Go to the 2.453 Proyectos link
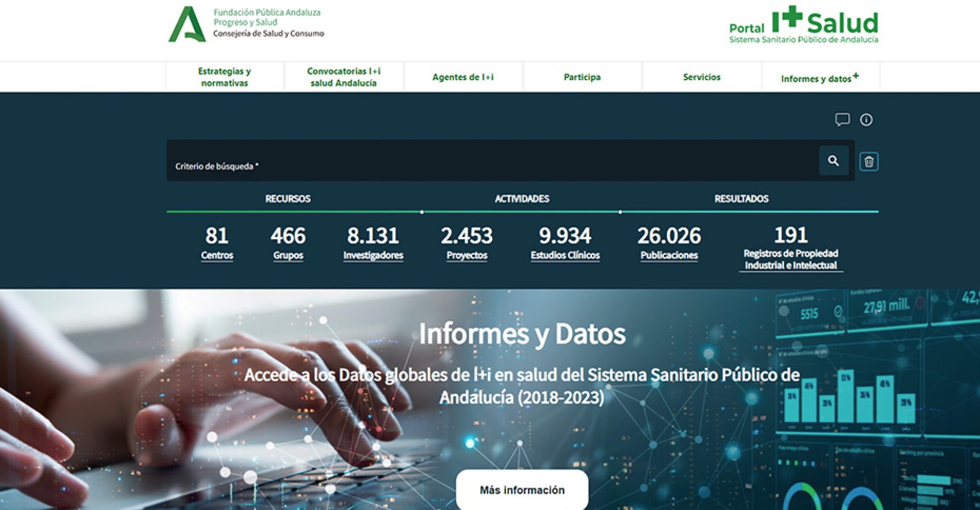 [467, 243]
